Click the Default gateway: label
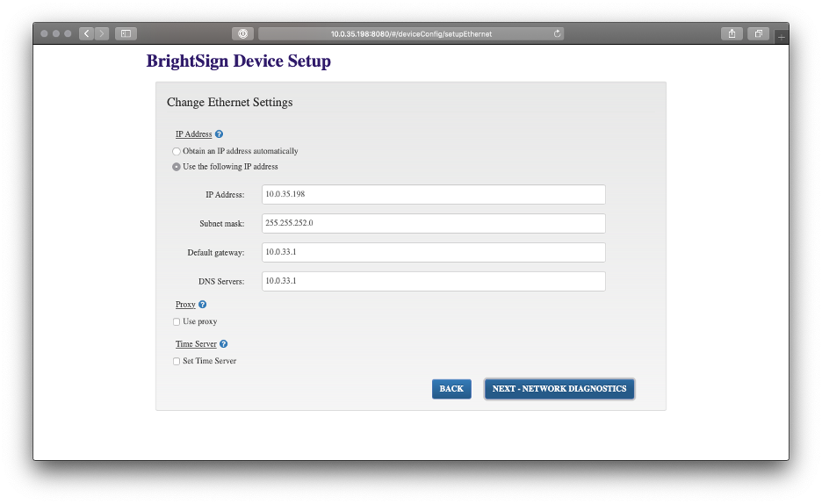This screenshot has height=504, width=822. (216, 253)
